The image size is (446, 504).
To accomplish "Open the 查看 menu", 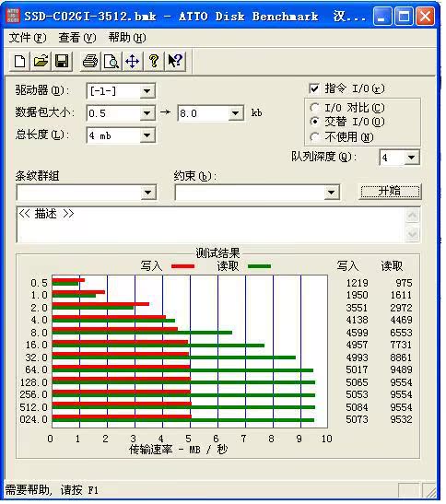I will click(x=77, y=38).
